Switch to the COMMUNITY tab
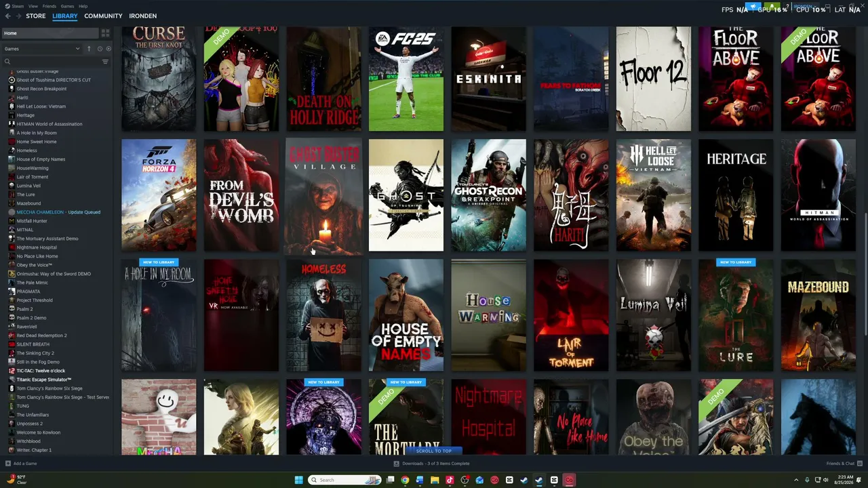This screenshot has width=868, height=488. point(103,16)
